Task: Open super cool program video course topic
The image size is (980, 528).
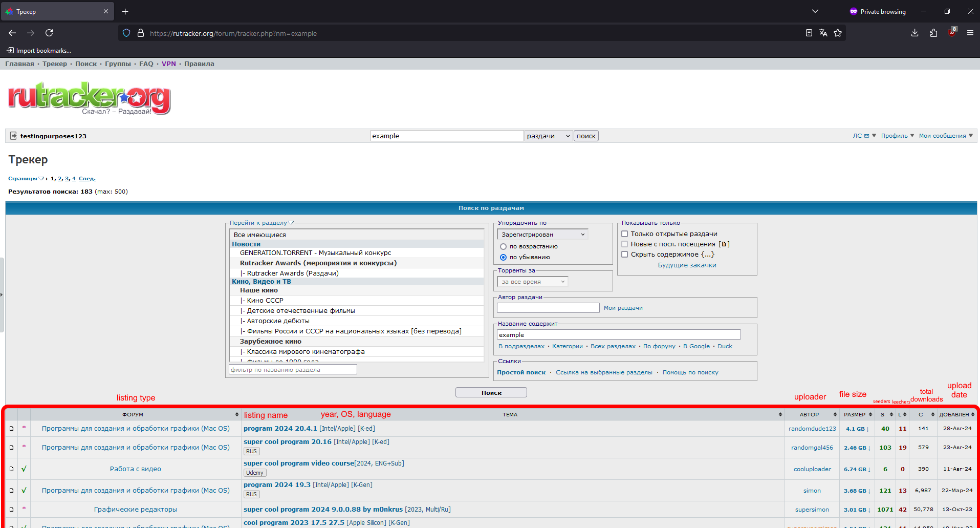Action: (299, 463)
